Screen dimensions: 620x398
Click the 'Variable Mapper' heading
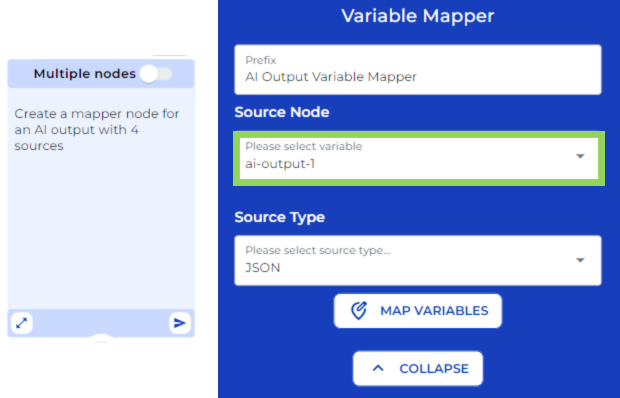[418, 16]
